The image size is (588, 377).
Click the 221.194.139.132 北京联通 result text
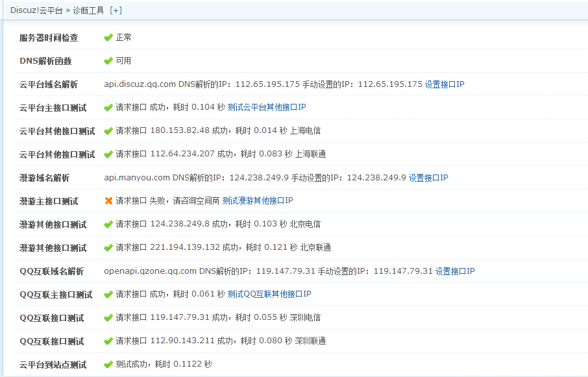[x=223, y=247]
